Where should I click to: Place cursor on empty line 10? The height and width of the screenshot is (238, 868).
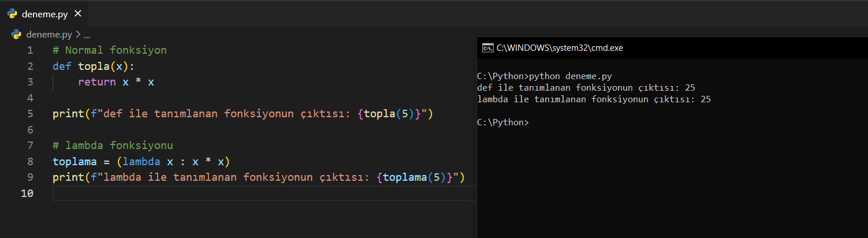(x=231, y=193)
